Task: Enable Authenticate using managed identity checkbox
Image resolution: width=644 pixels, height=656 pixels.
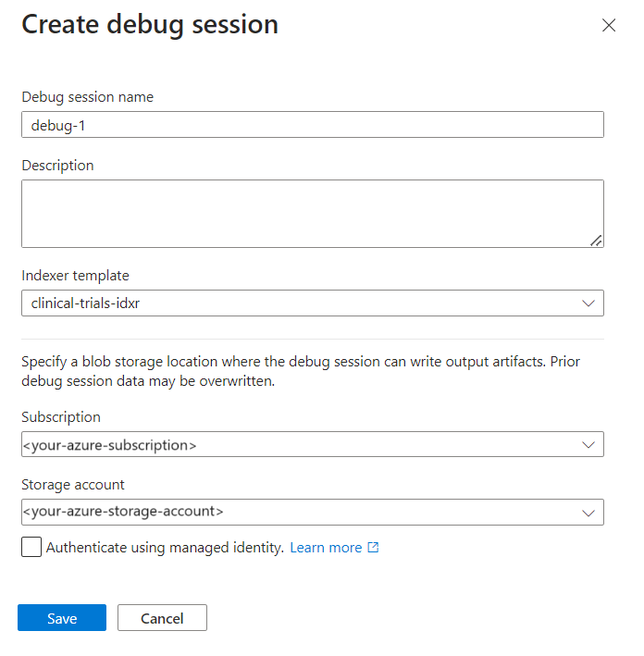Action: click(31, 547)
